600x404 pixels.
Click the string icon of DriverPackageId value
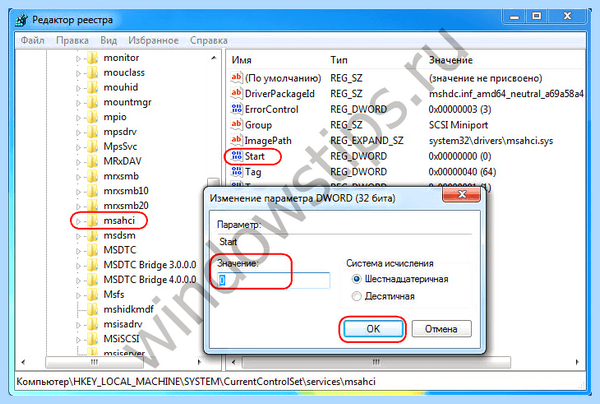[236, 93]
